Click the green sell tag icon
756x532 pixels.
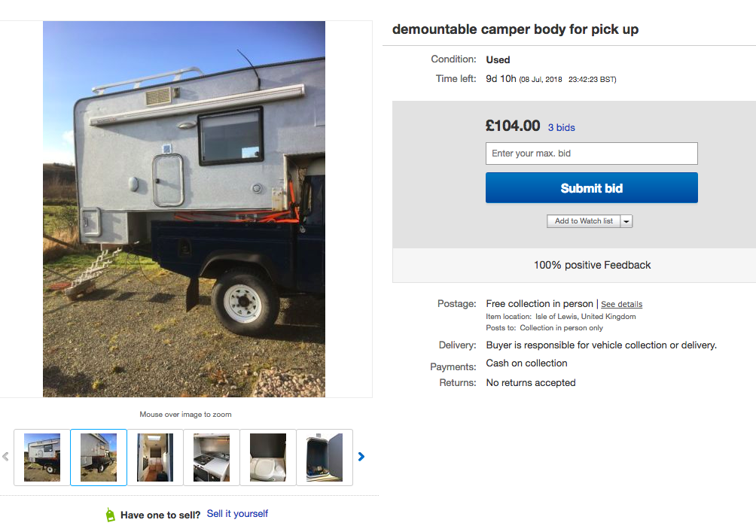(x=110, y=515)
